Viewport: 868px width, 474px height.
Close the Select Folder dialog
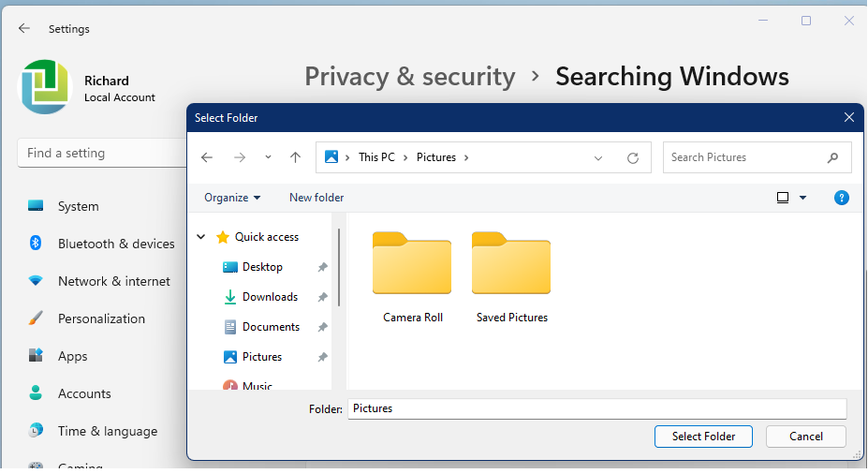[x=848, y=117]
